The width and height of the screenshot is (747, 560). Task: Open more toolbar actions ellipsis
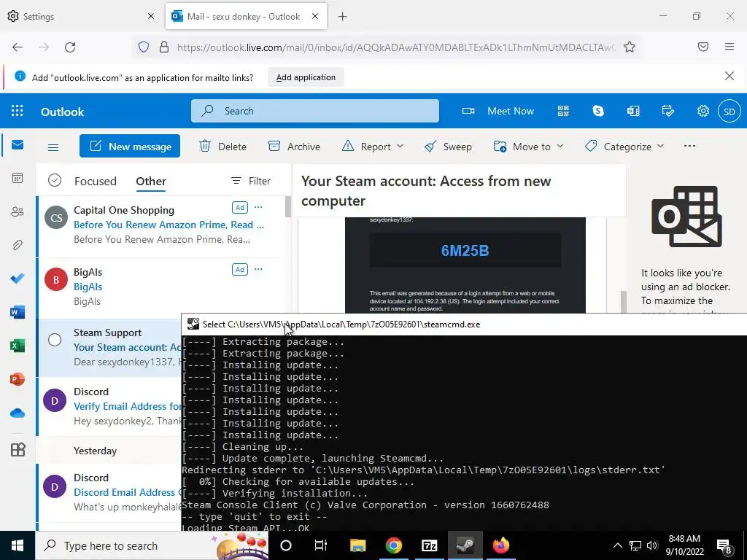(x=689, y=146)
